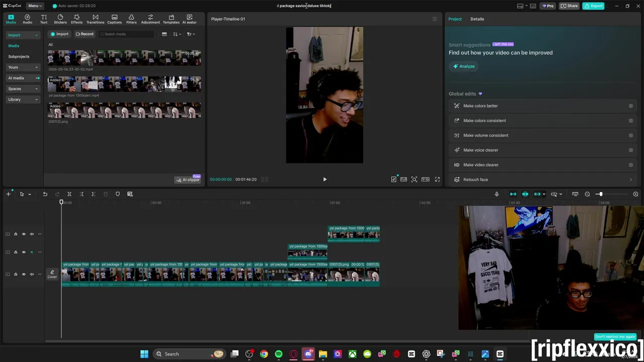
Task: Switch media view to list layout icon
Action: coord(164,34)
